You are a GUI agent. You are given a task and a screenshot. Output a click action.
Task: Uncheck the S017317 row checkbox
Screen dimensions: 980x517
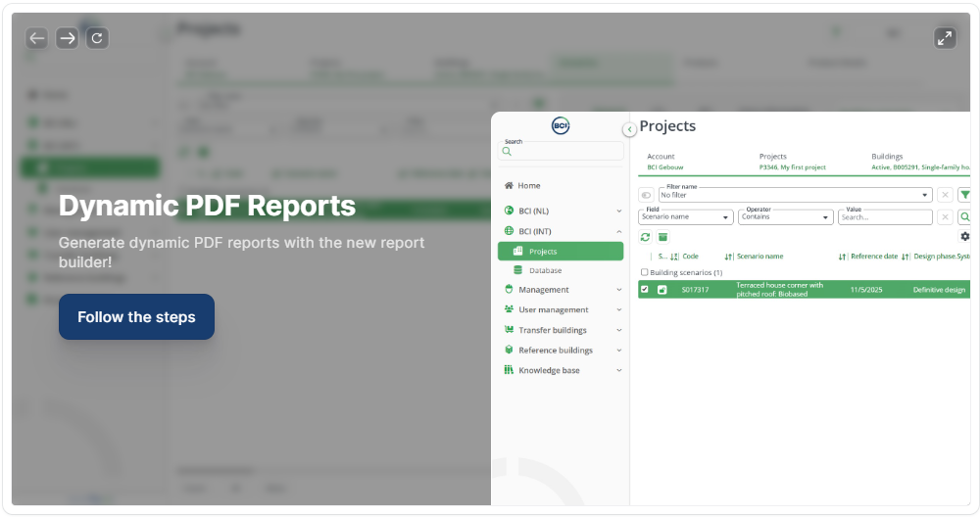645,289
